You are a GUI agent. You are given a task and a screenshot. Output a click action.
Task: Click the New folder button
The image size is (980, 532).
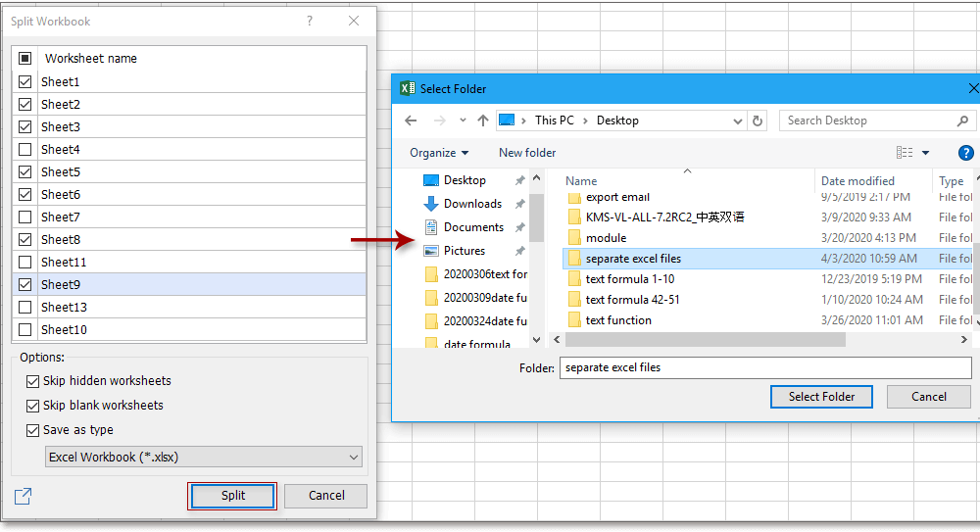click(x=527, y=153)
